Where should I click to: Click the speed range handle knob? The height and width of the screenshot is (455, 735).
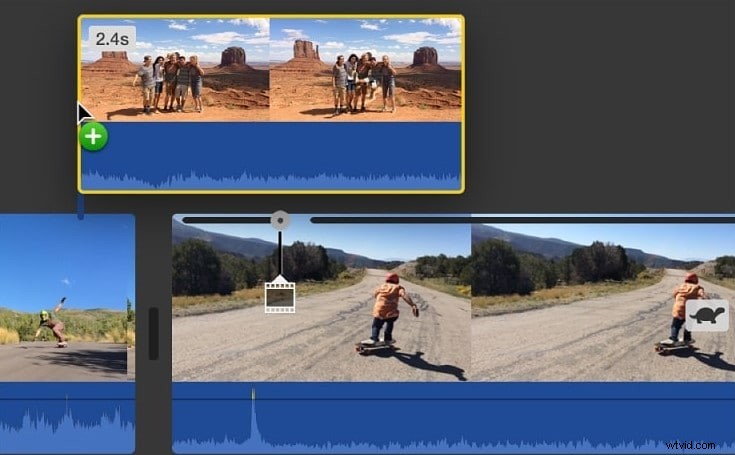click(280, 220)
